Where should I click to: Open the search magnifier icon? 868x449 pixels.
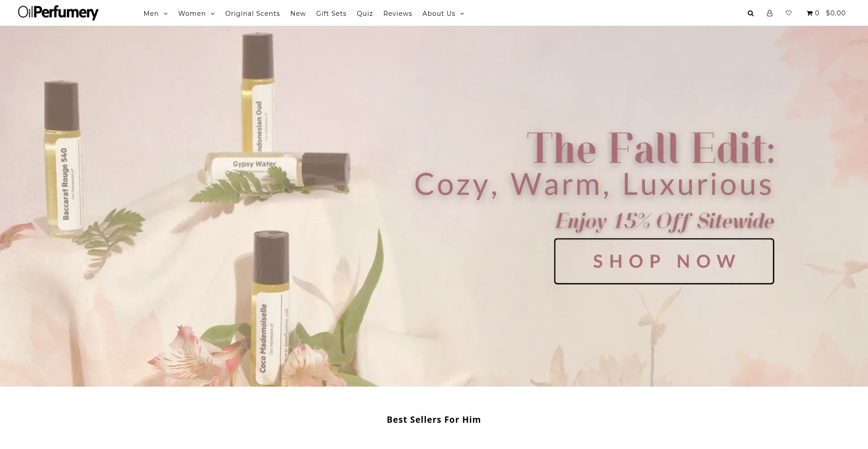coord(750,14)
